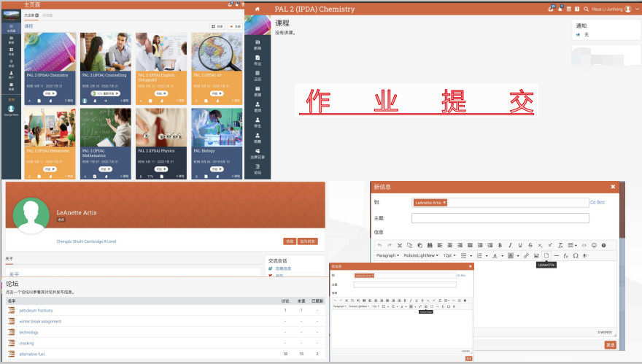
Task: Open the 论坛 (Forum) sidebar item
Action: 257,169
